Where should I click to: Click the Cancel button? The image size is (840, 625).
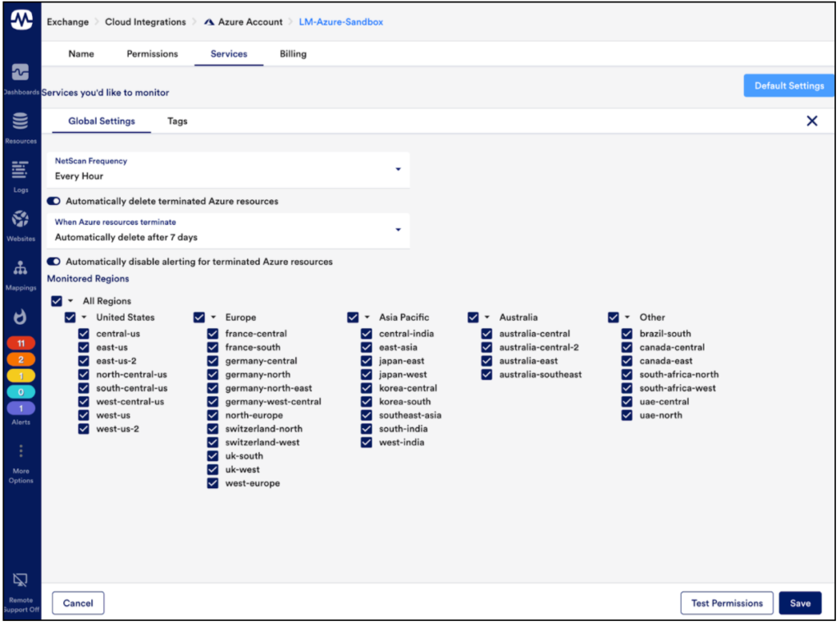pyautogui.click(x=78, y=603)
